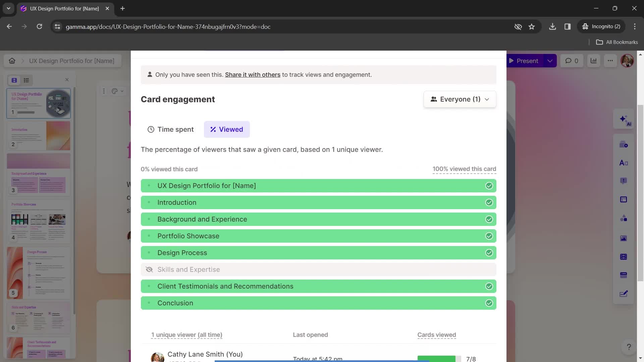This screenshot has width=644, height=362.
Task: Switch to outline list view
Action: (26, 80)
